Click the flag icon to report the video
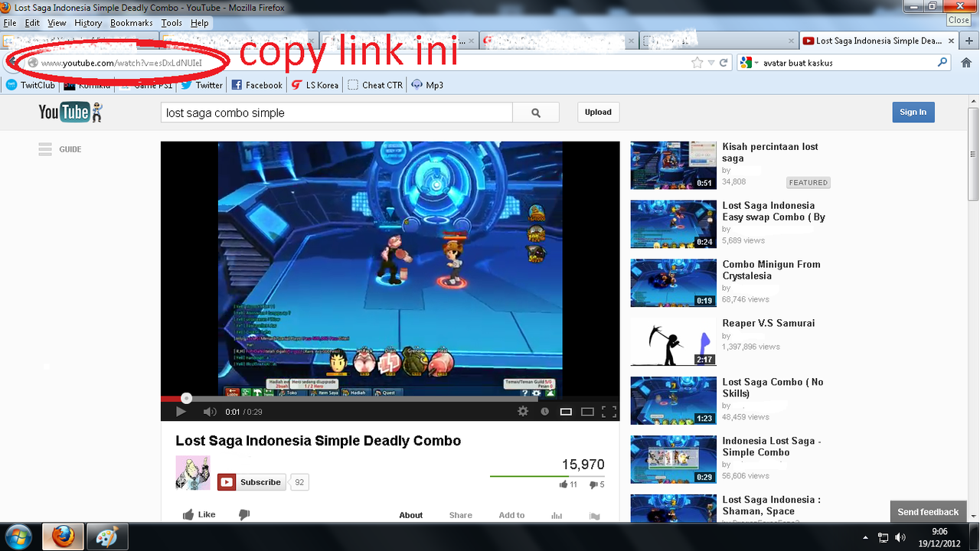 pyautogui.click(x=595, y=517)
